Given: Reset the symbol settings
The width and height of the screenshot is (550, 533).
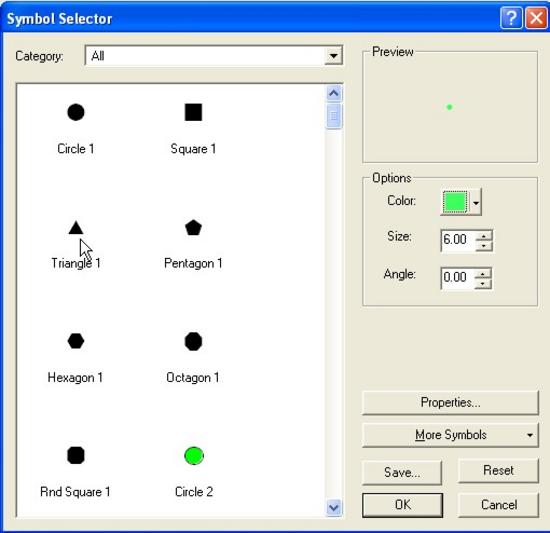Looking at the screenshot, I should (498, 470).
